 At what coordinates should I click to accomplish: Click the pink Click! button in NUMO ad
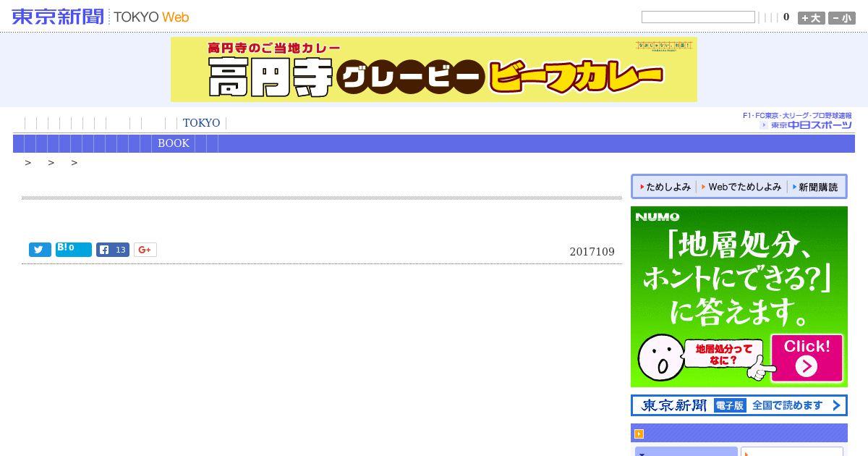pyautogui.click(x=807, y=358)
